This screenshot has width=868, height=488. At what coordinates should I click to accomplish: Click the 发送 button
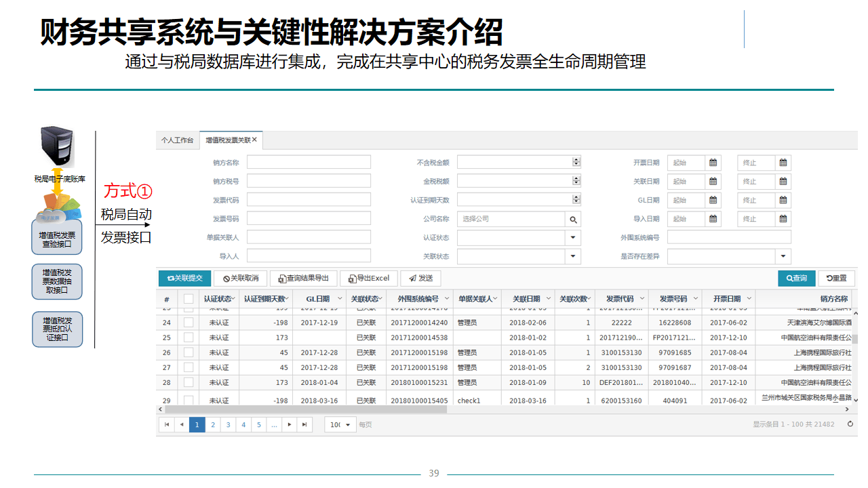point(420,278)
